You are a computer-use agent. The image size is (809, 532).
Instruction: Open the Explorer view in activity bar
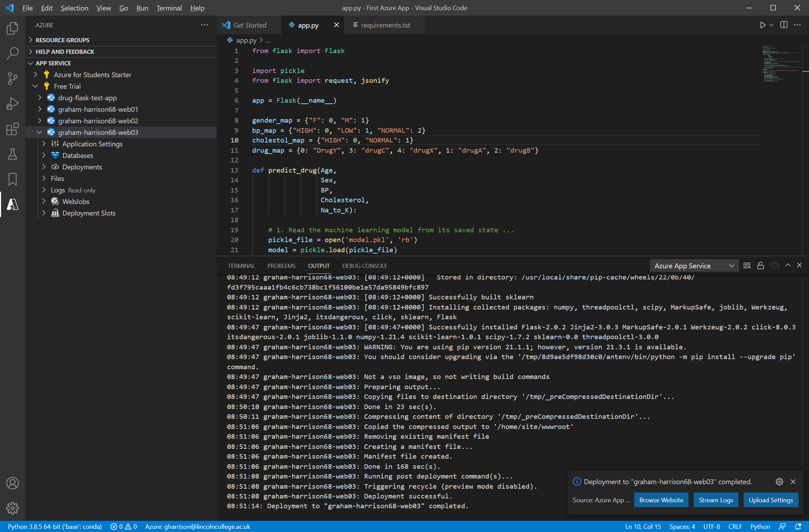(13, 28)
